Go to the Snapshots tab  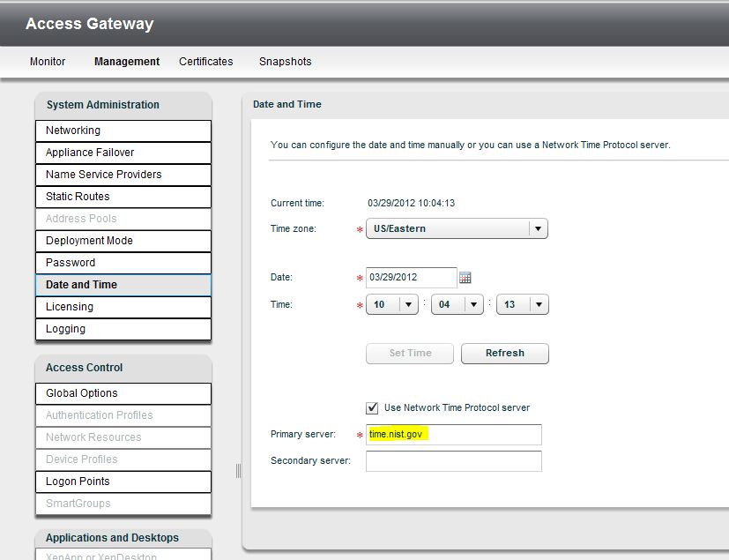(285, 62)
